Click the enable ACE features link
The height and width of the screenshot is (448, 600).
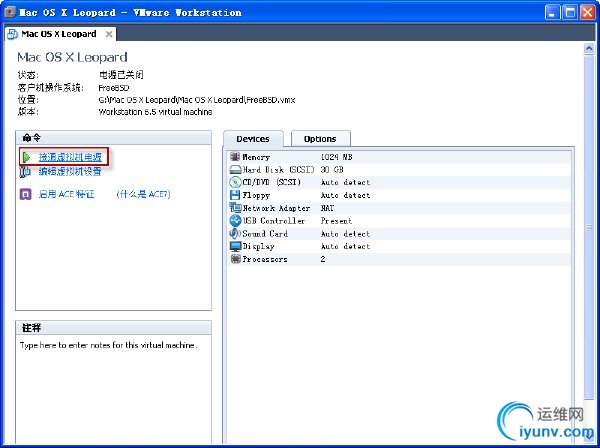pyautogui.click(x=66, y=194)
